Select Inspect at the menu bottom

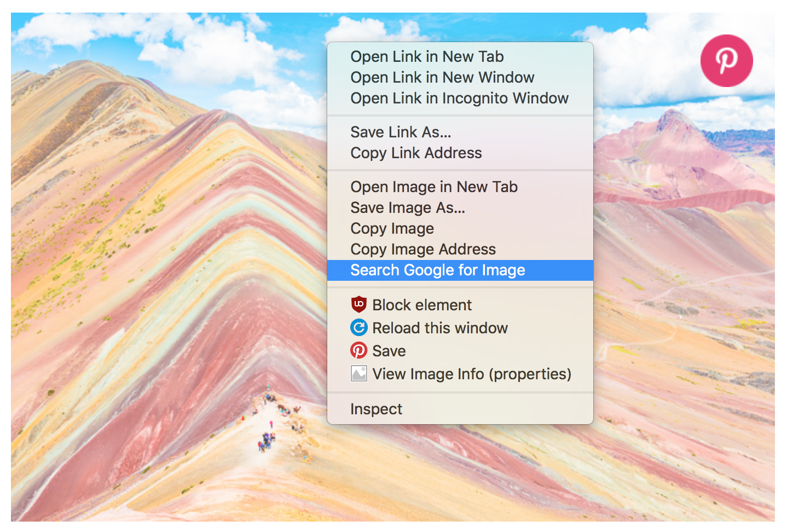point(376,409)
